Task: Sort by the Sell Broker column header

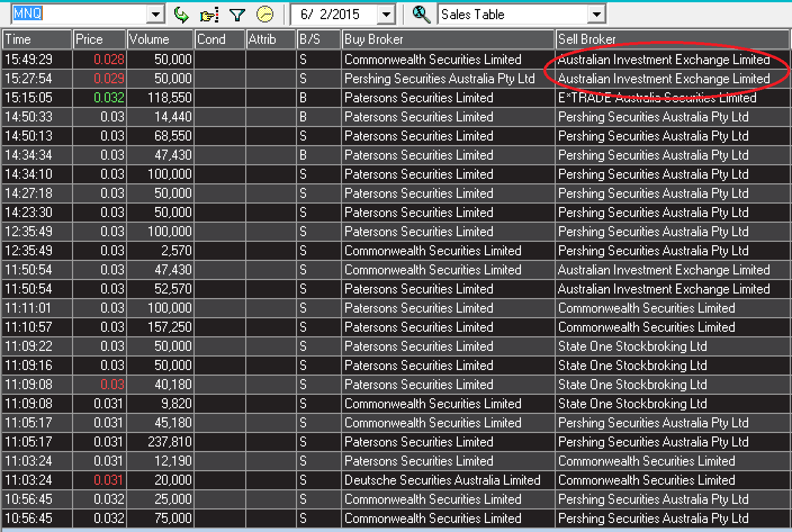Action: coord(673,39)
